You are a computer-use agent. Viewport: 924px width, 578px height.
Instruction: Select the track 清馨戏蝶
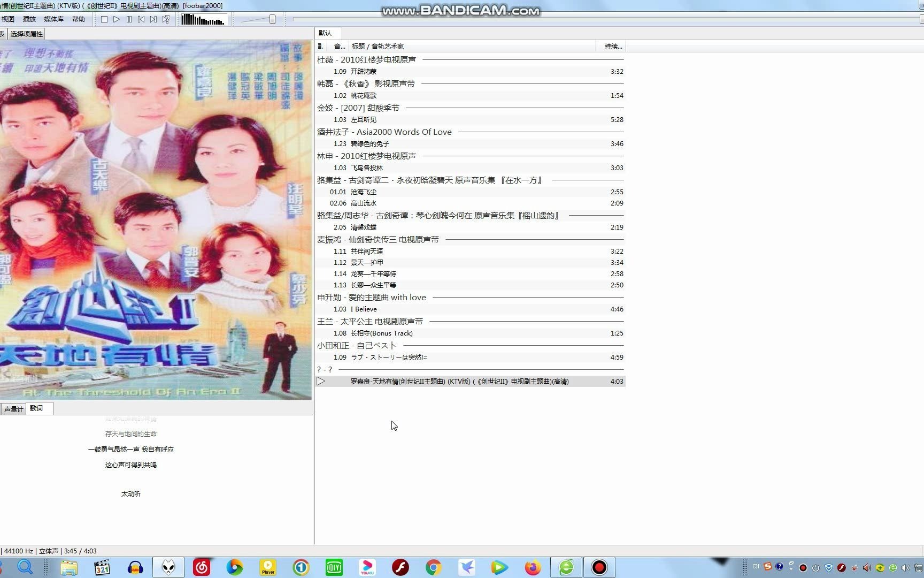click(x=470, y=227)
